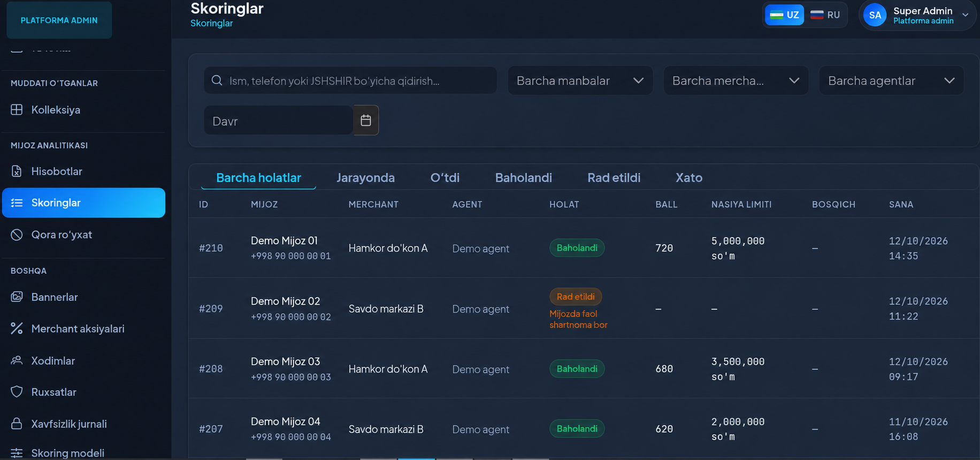Focus the name or phone search field
The width and height of the screenshot is (980, 460).
350,80
